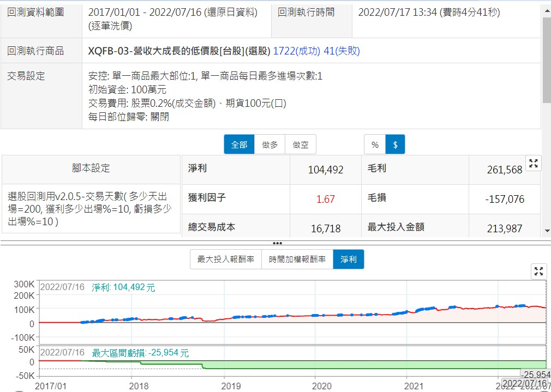Select the 淨利 chart tab
Image resolution: width=551 pixels, height=392 pixels.
point(349,260)
